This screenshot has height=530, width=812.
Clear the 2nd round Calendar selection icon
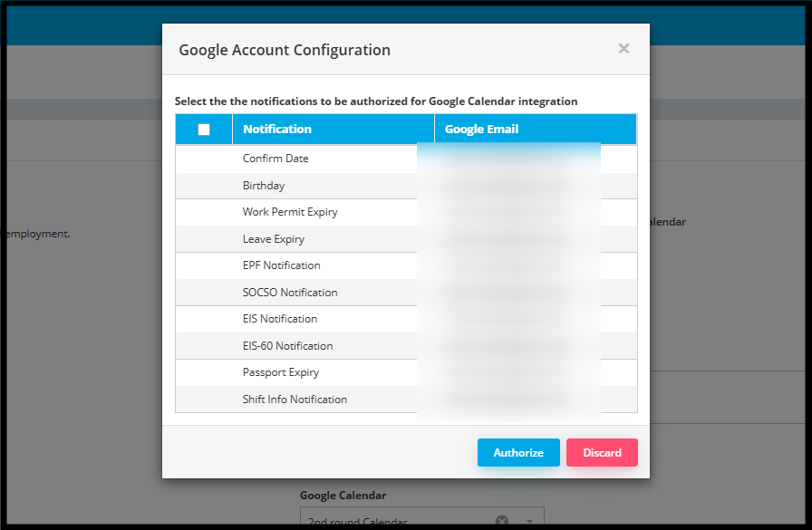pos(502,521)
